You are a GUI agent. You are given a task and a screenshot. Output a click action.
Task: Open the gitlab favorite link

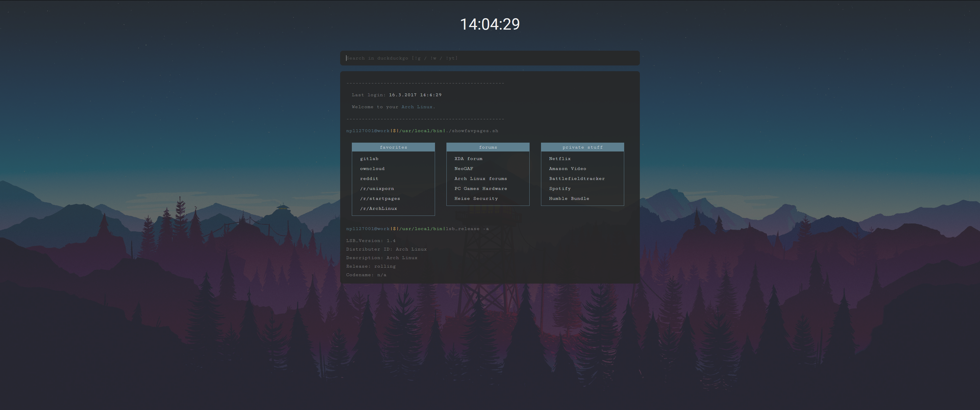click(369, 159)
